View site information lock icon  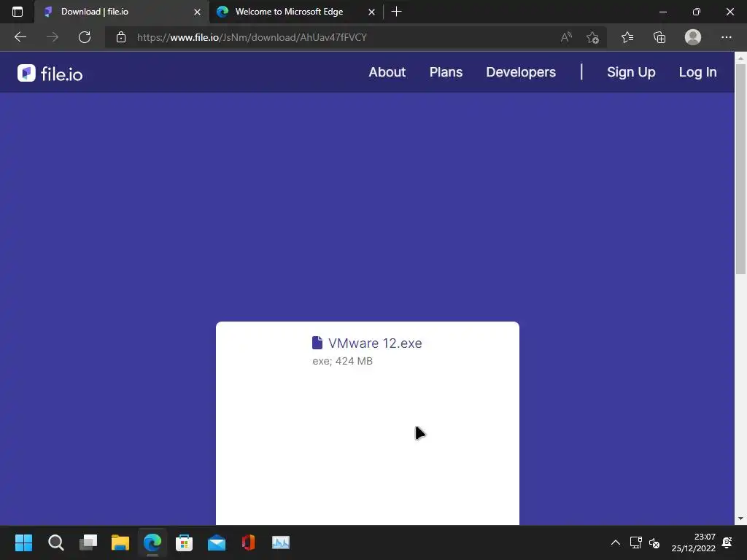point(121,37)
